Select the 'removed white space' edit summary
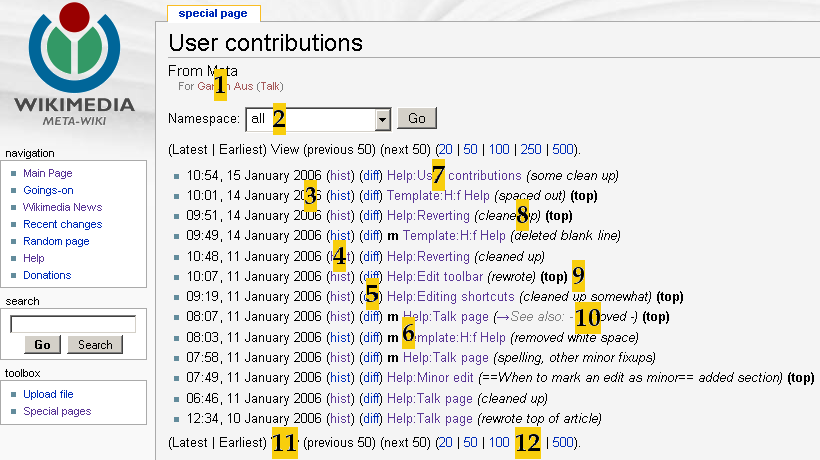This screenshot has width=820, height=460. (575, 338)
